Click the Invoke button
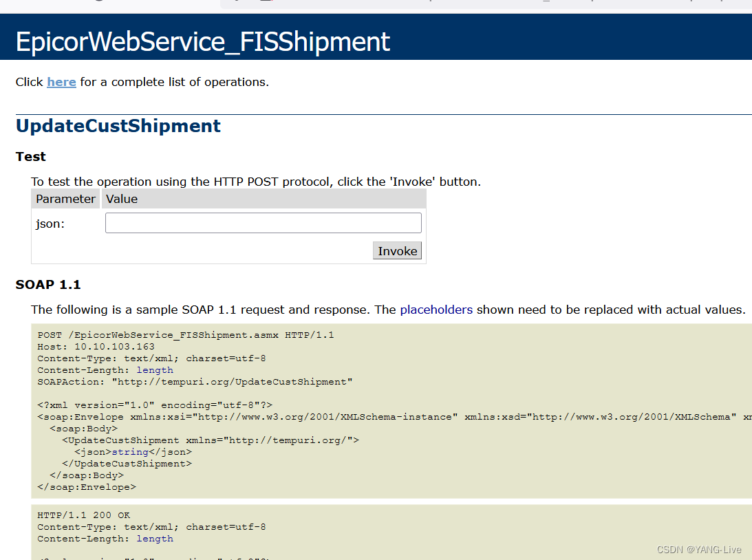The image size is (752, 560). tap(397, 250)
